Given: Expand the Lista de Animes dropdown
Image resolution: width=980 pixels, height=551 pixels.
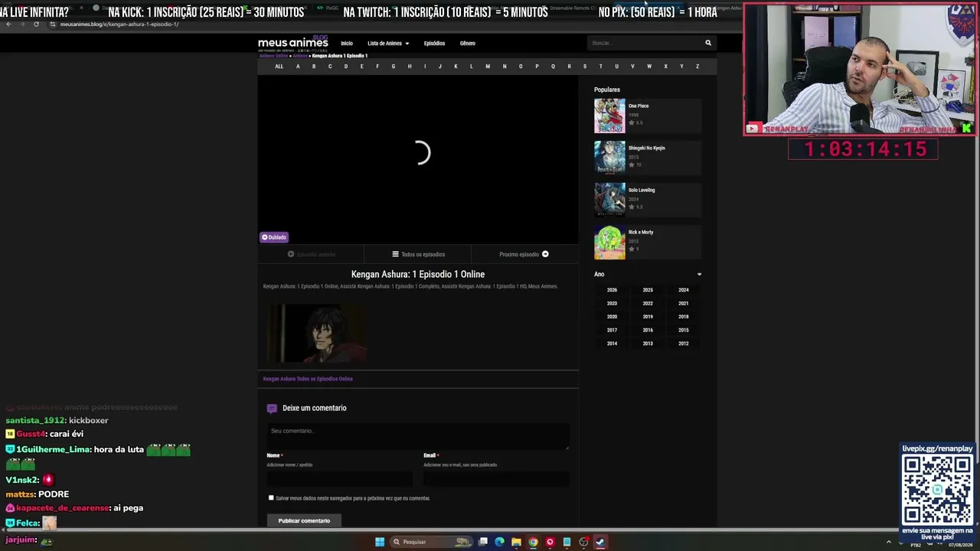Looking at the screenshot, I should point(388,44).
